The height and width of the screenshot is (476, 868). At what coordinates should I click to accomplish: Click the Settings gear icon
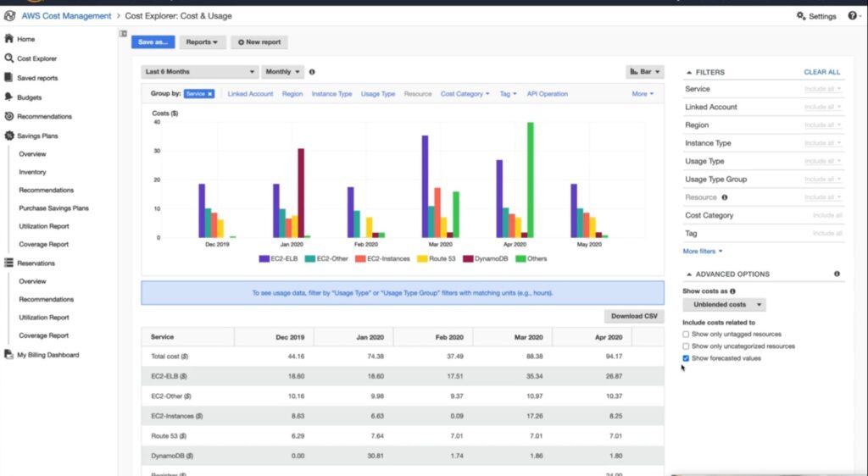click(801, 16)
